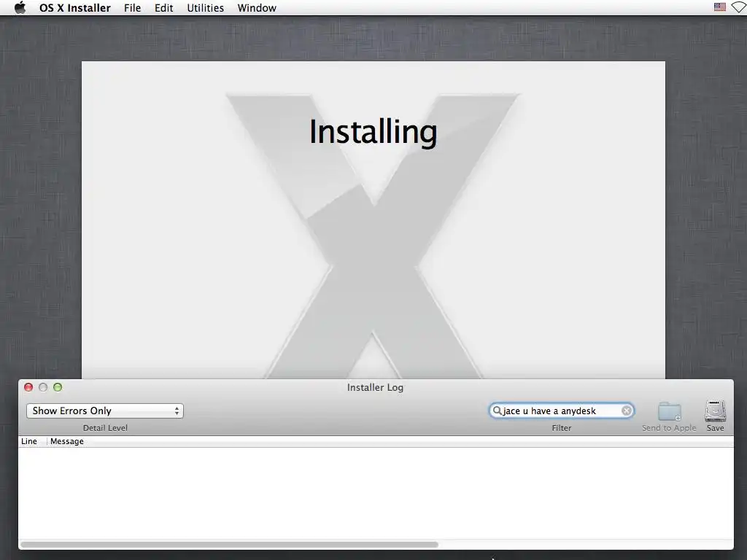Image resolution: width=747 pixels, height=560 pixels.
Task: Save the installer log via disk icon
Action: coord(715,411)
